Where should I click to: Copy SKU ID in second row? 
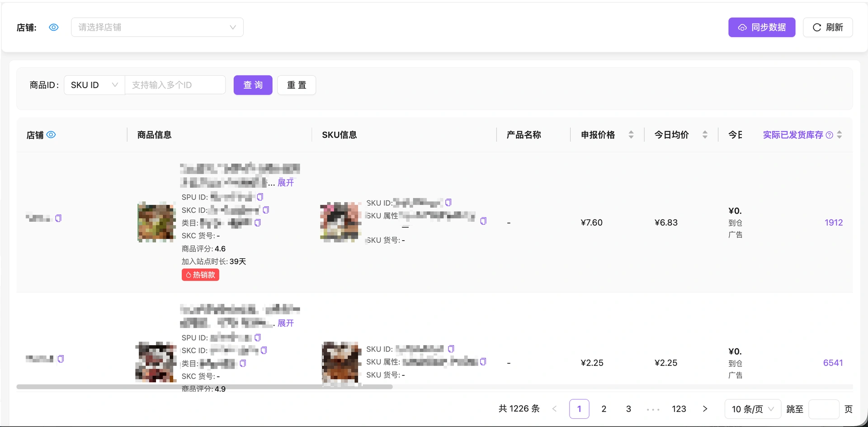click(x=451, y=349)
